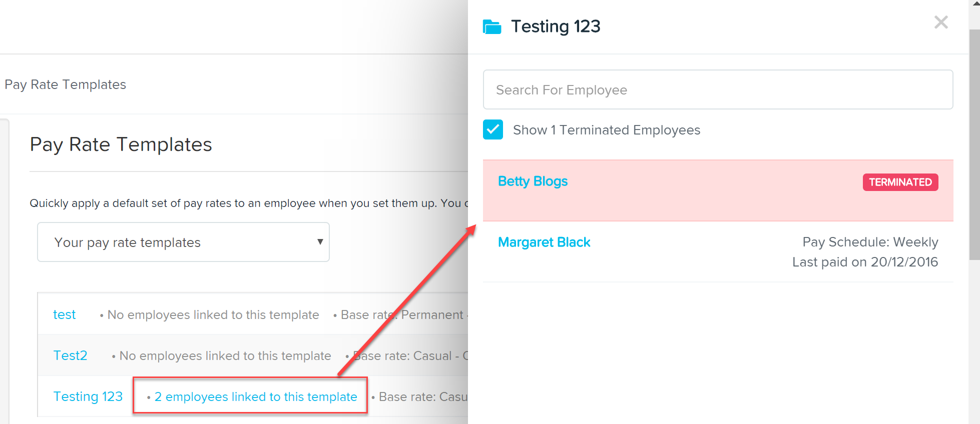Click the Search For Employee field
Viewport: 980px width, 424px height.
pos(718,89)
